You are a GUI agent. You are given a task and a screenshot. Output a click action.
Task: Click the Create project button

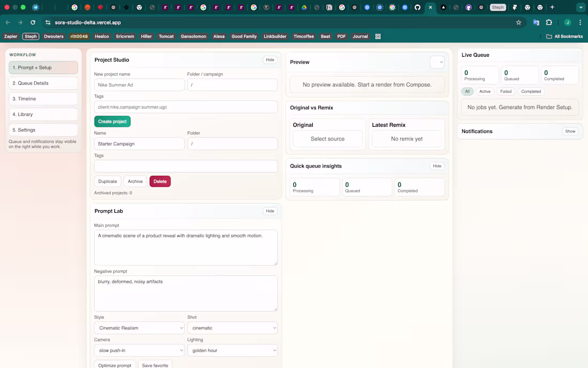[x=112, y=121]
